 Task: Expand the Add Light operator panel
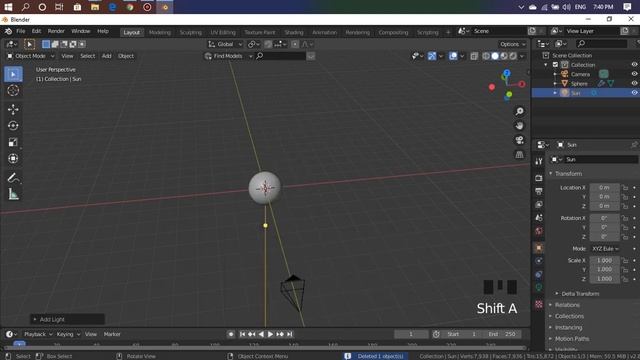click(67, 319)
